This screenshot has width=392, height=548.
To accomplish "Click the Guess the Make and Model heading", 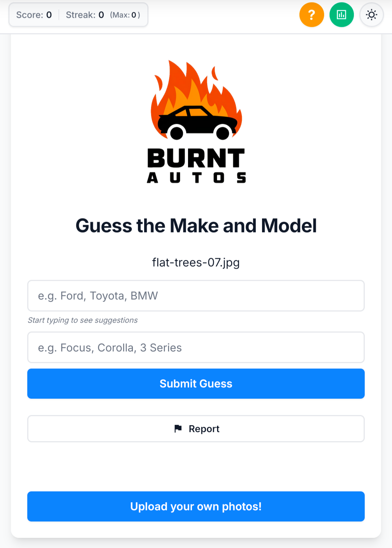I will click(x=196, y=226).
